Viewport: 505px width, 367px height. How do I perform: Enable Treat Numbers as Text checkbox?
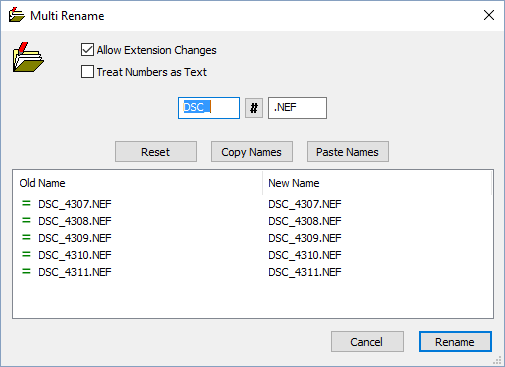pyautogui.click(x=87, y=72)
